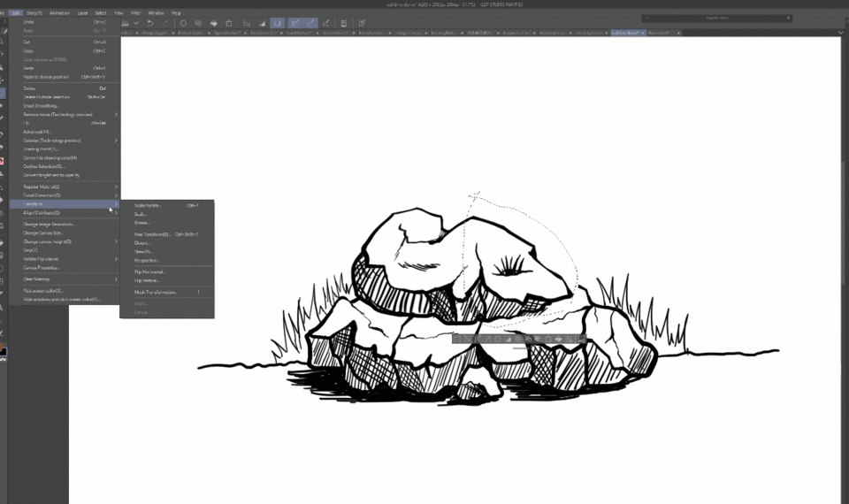Toggle Snap to Grid icon in command bar
This screenshot has height=504, width=849.
326,23
